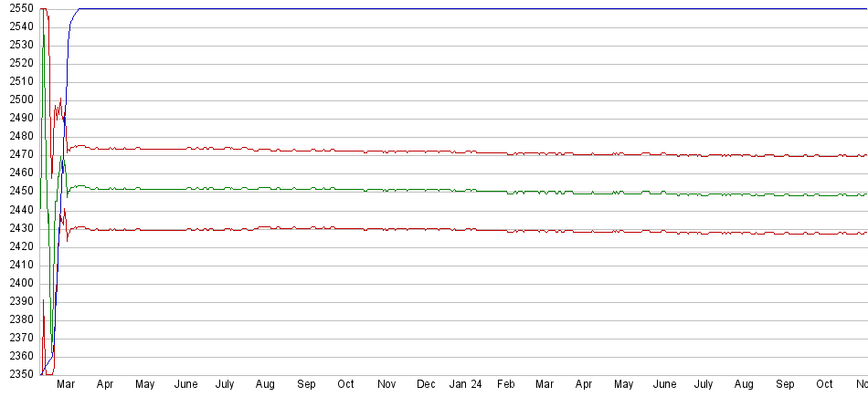Image resolution: width=868 pixels, height=397 pixels.
Task: Click the flat 2470-level line above Jan 24
Action: tap(465, 152)
